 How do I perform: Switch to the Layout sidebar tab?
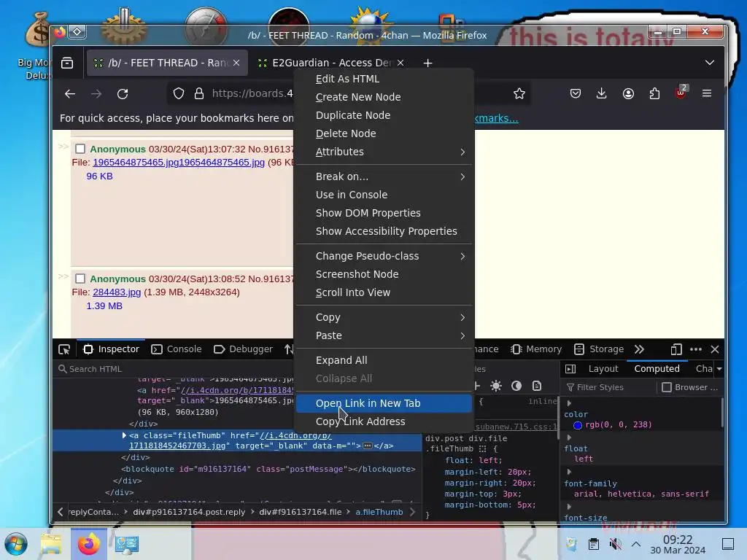(x=603, y=369)
